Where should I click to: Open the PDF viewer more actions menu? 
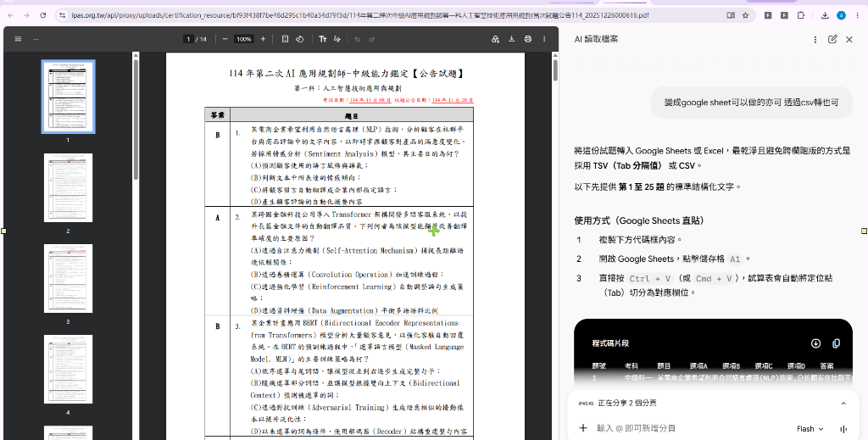[x=544, y=39]
